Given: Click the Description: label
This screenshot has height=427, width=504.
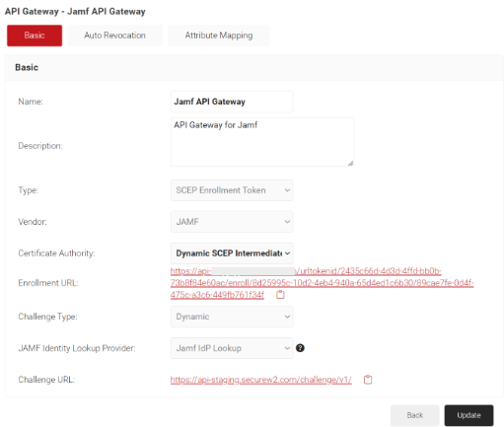Looking at the screenshot, I should pyautogui.click(x=40, y=146).
